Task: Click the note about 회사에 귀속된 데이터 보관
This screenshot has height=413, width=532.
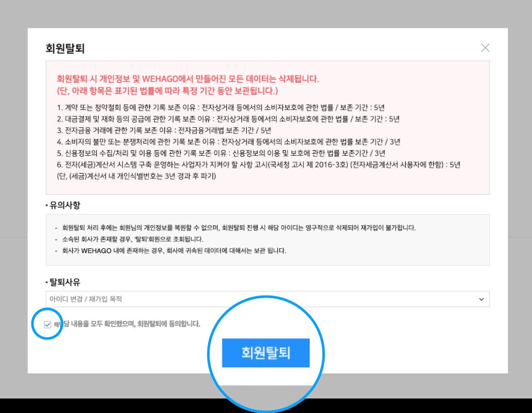Action: click(x=174, y=251)
